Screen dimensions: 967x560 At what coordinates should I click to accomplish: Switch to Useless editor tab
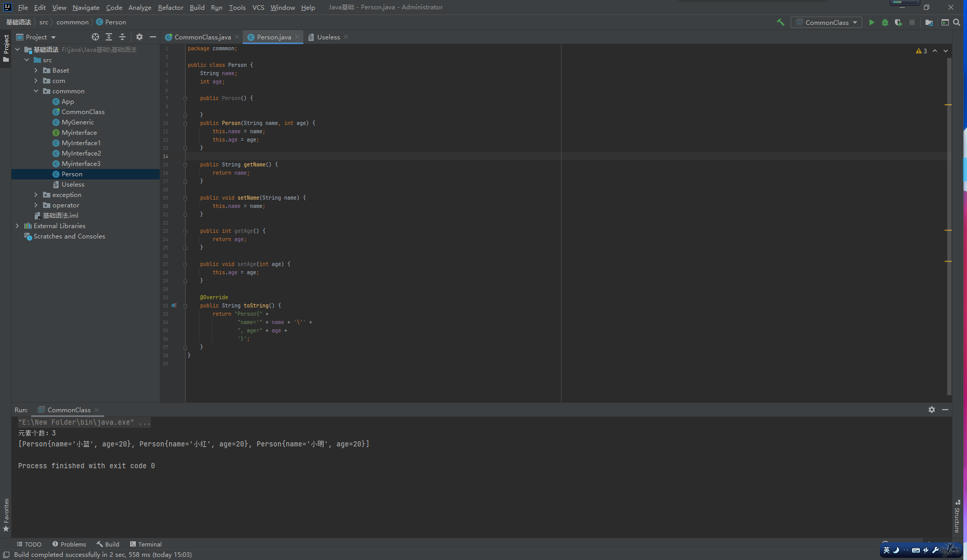click(x=328, y=37)
